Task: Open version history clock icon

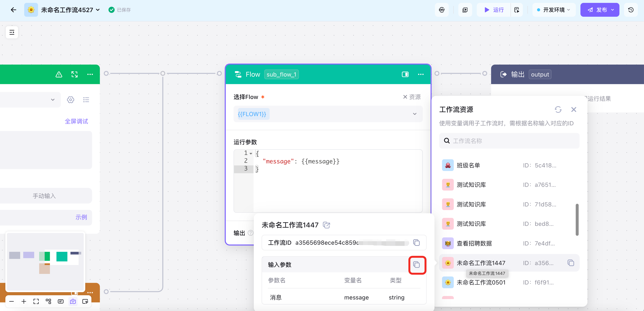Action: 631,10
